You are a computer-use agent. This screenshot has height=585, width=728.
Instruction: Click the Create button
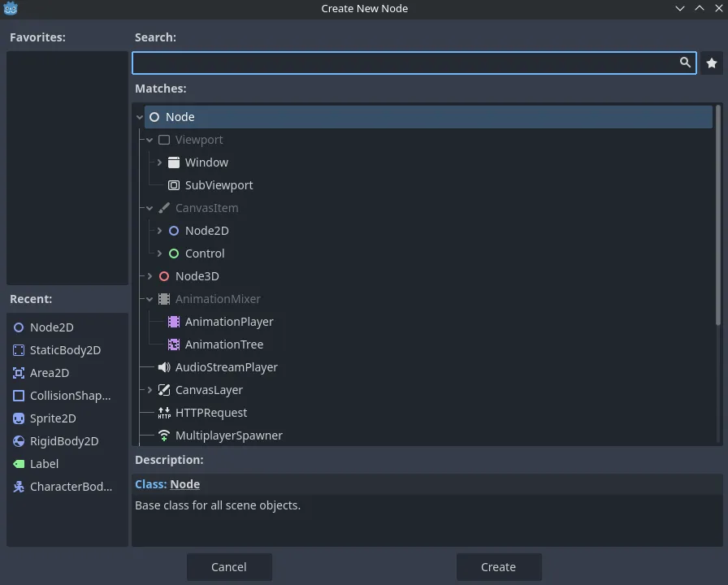498,566
